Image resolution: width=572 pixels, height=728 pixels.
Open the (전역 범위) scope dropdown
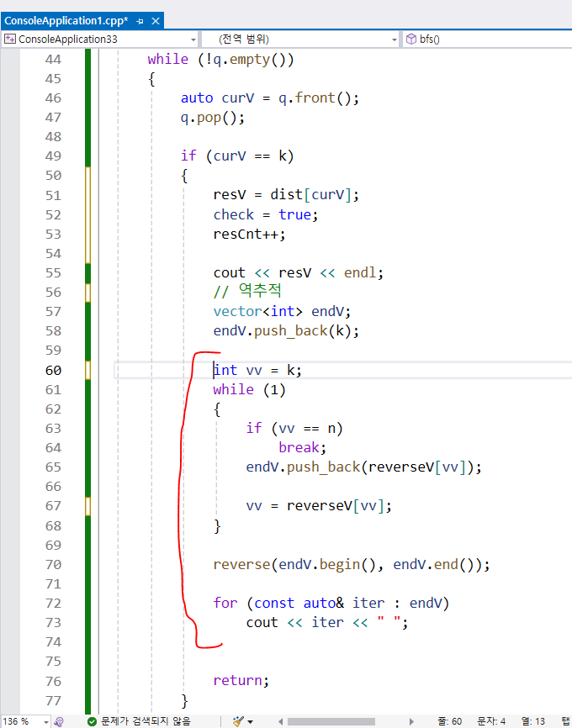pyautogui.click(x=300, y=39)
